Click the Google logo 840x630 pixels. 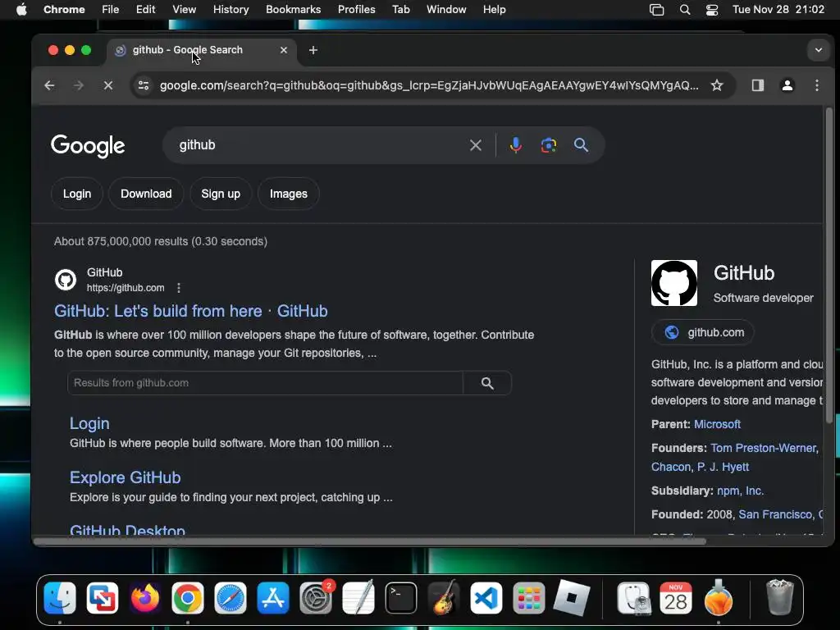[x=88, y=146]
